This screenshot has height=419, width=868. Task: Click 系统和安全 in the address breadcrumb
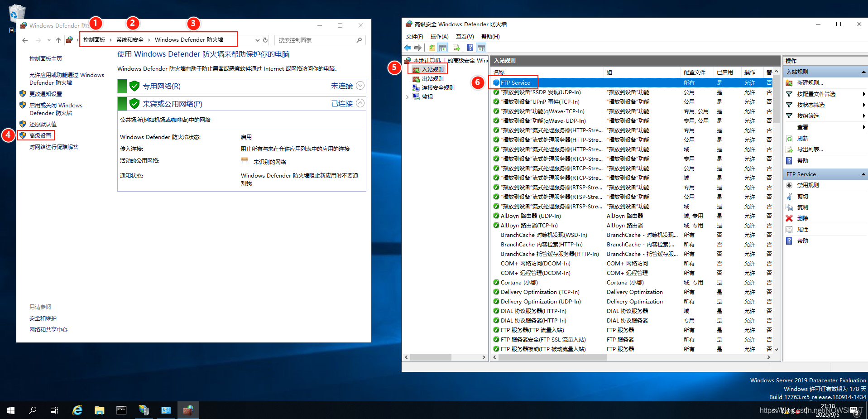pyautogui.click(x=130, y=40)
